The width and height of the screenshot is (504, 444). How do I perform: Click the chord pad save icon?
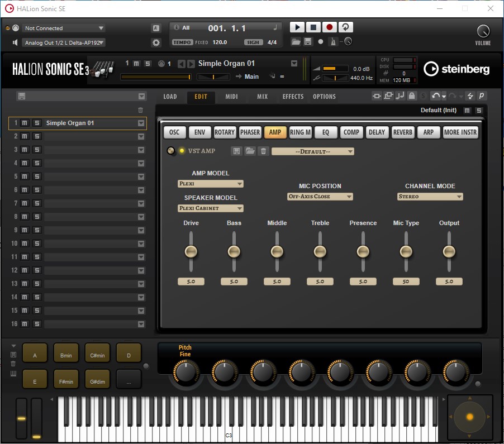(x=13, y=355)
